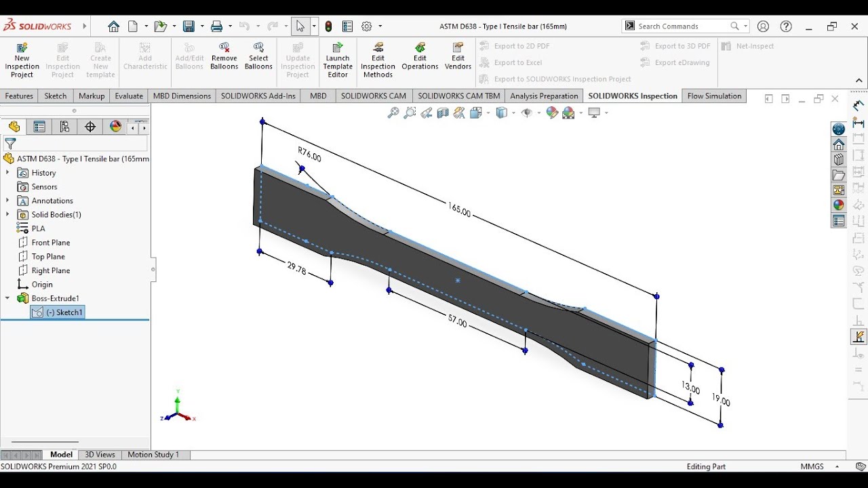Screen dimensions: 868x488
Task: Open the Help question mark icon
Action: [786, 26]
